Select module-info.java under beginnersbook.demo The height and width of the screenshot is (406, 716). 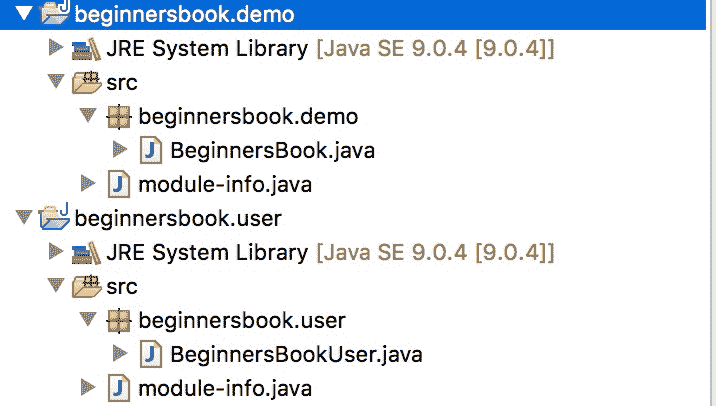click(x=224, y=184)
